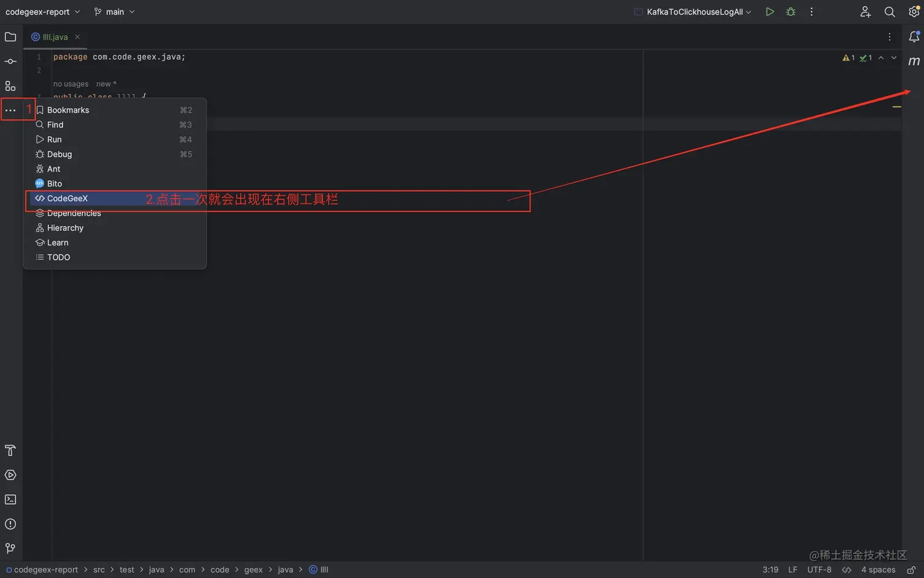Click the 4 spaces indent indicator
Image resolution: width=924 pixels, height=578 pixels.
(x=878, y=569)
